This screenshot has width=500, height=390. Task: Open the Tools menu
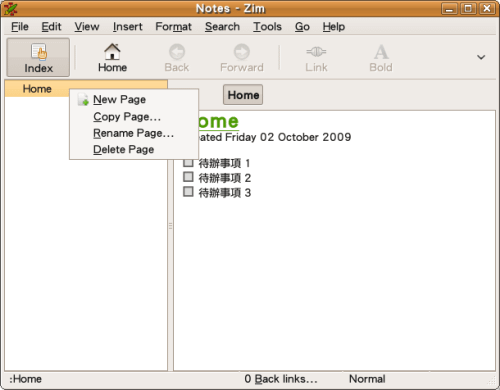pyautogui.click(x=267, y=27)
